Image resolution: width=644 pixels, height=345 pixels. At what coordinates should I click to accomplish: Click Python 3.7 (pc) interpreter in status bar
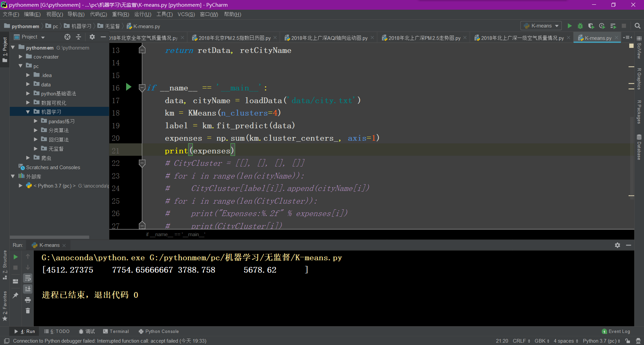[601, 341]
